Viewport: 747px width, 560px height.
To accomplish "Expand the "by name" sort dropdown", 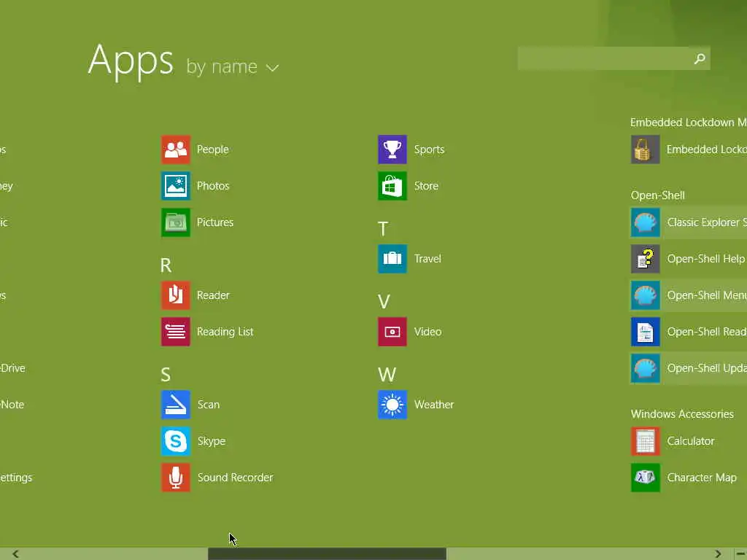I will (x=233, y=66).
